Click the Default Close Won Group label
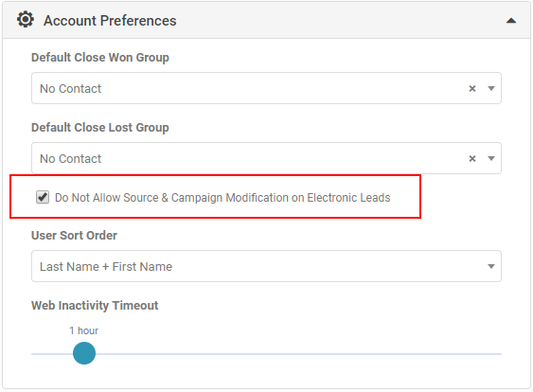 coord(100,58)
